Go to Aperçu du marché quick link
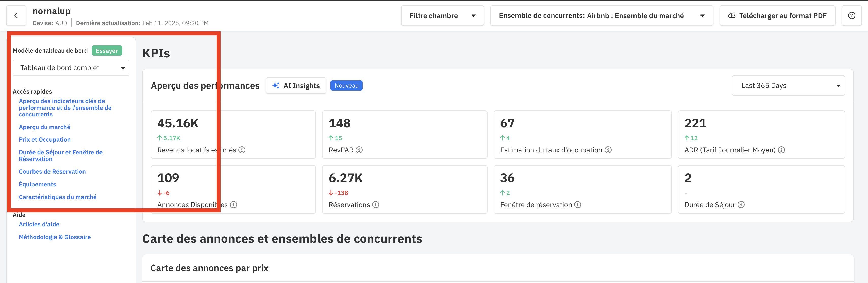The image size is (868, 283). click(x=44, y=127)
